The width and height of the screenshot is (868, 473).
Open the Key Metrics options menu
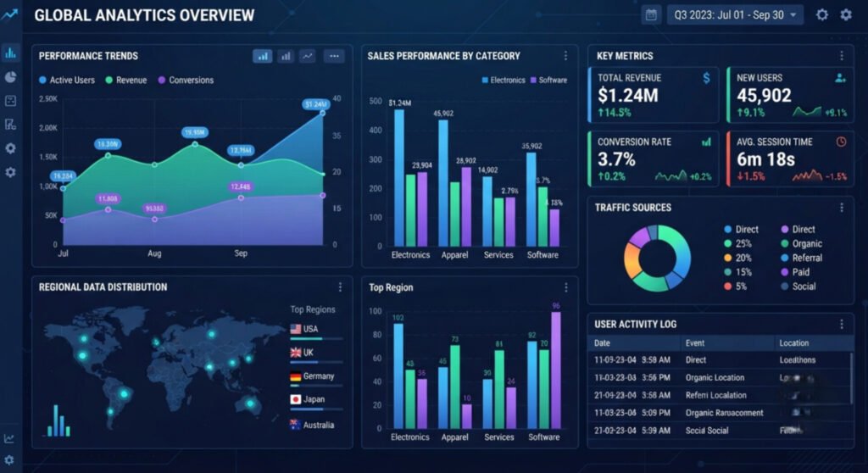click(842, 56)
